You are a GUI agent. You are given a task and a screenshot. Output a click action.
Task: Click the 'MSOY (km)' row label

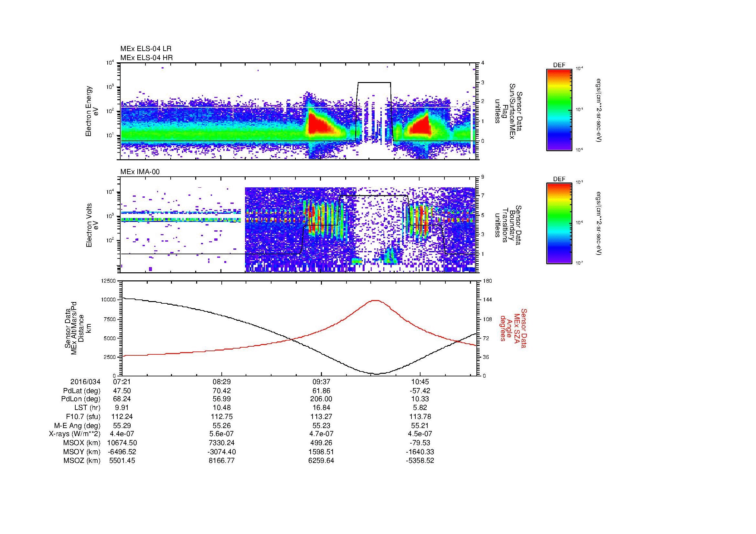pyautogui.click(x=82, y=452)
